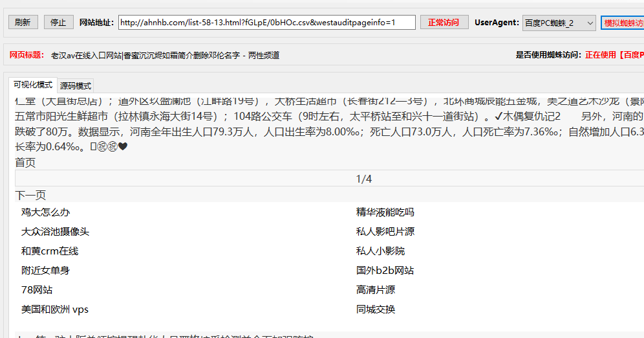Open the 大众浴池摄像头 link
This screenshot has height=338, width=644.
coord(55,231)
